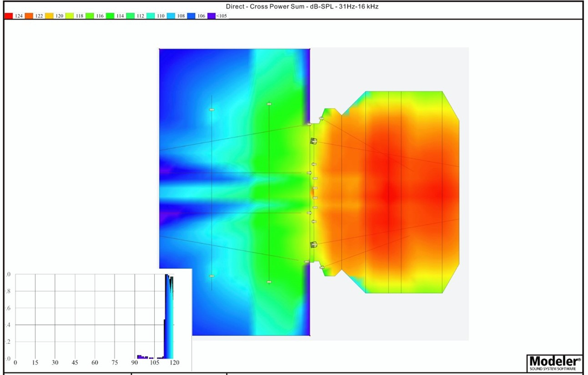Select the upper speaker marker on green line
The image size is (588, 375).
click(x=269, y=104)
